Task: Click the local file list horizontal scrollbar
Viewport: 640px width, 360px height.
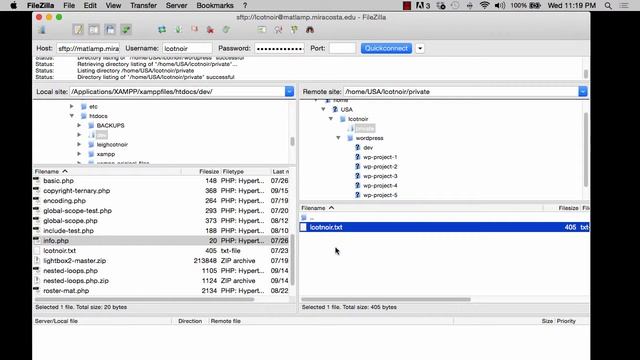Action: tap(145, 299)
